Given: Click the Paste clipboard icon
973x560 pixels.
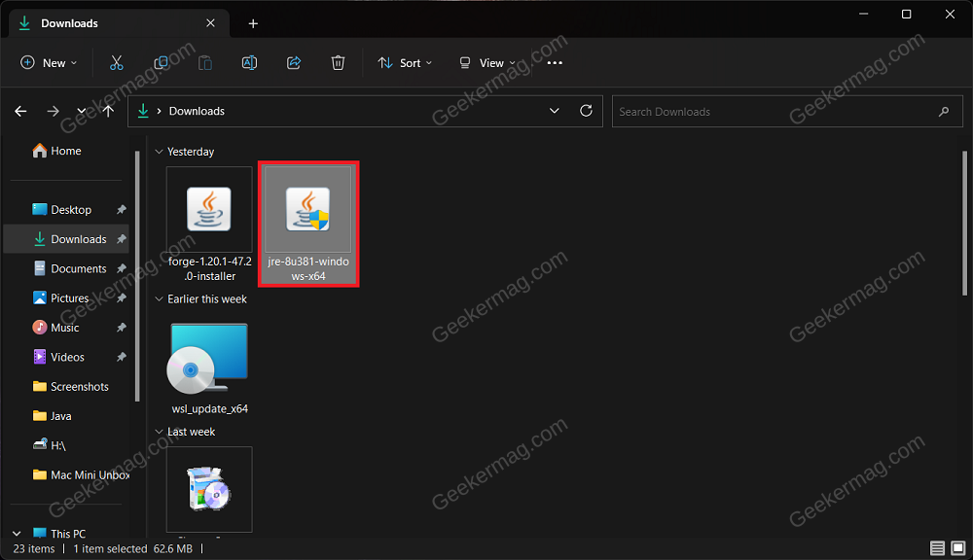Looking at the screenshot, I should point(204,62).
